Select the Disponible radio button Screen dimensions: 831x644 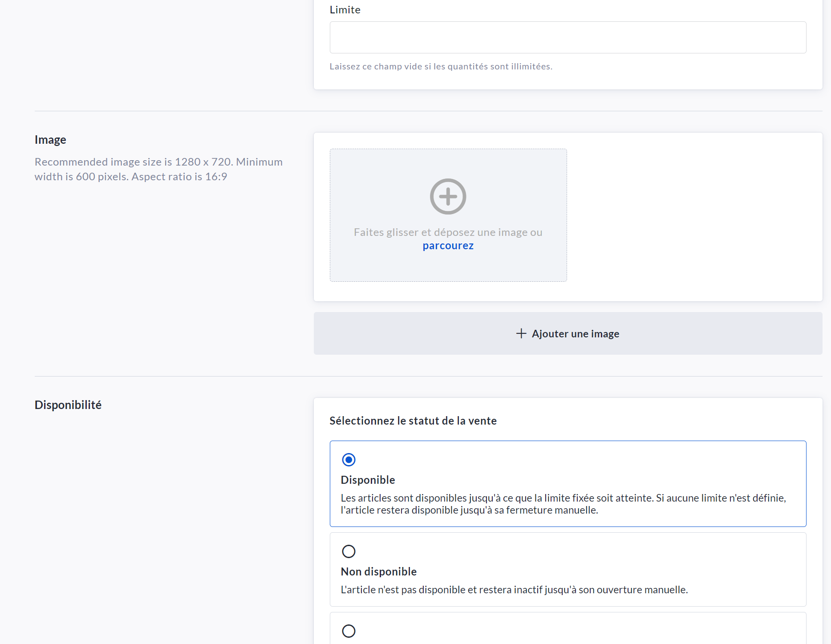point(349,460)
